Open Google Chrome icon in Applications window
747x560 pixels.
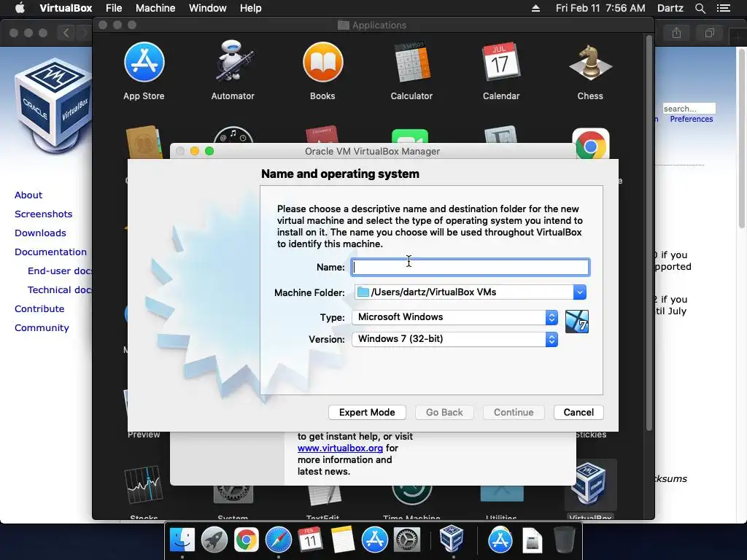(x=590, y=144)
